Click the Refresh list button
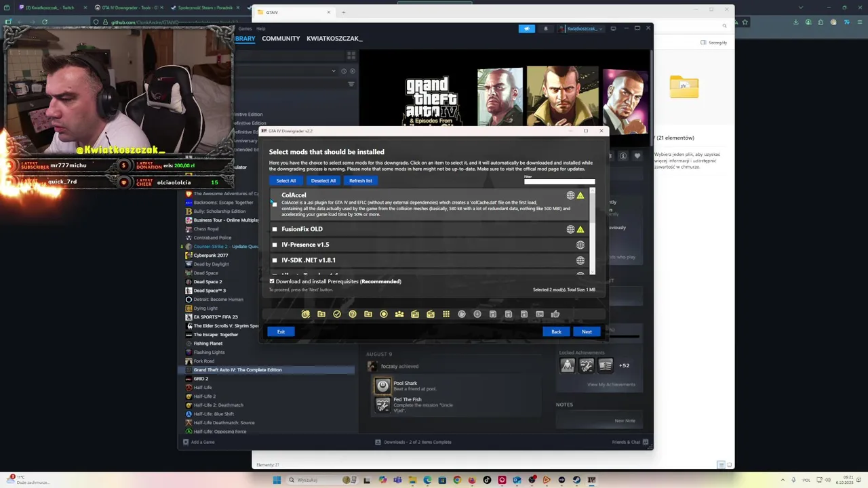 pyautogui.click(x=361, y=181)
